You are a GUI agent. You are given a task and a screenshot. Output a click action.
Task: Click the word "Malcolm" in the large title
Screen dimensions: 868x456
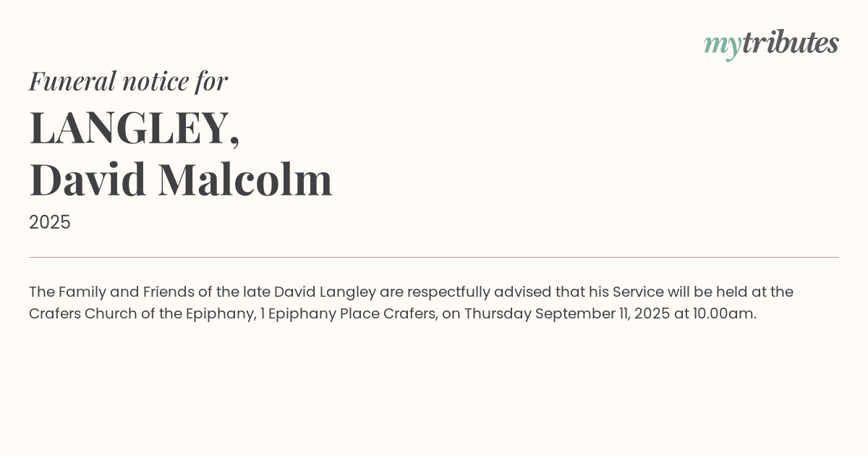tap(245, 180)
